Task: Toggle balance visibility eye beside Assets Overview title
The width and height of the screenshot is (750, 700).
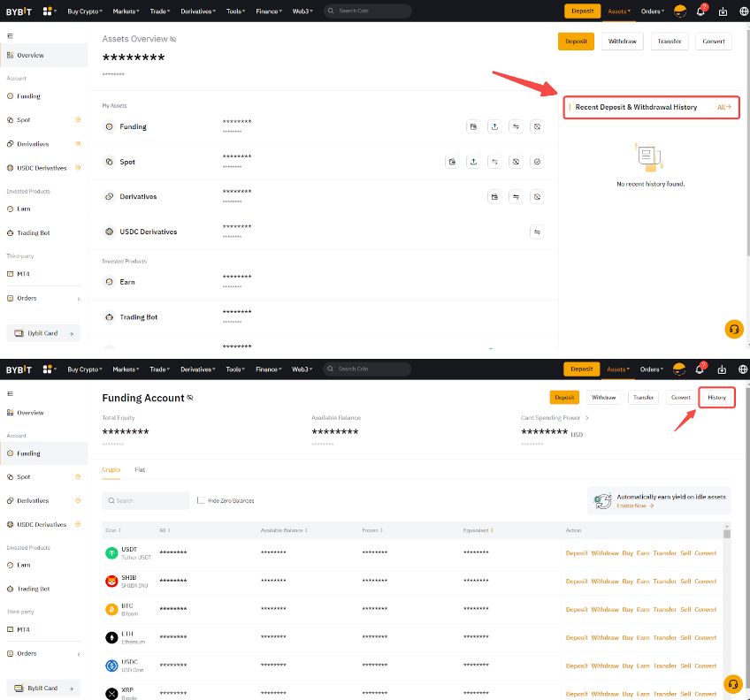Action: click(173, 40)
